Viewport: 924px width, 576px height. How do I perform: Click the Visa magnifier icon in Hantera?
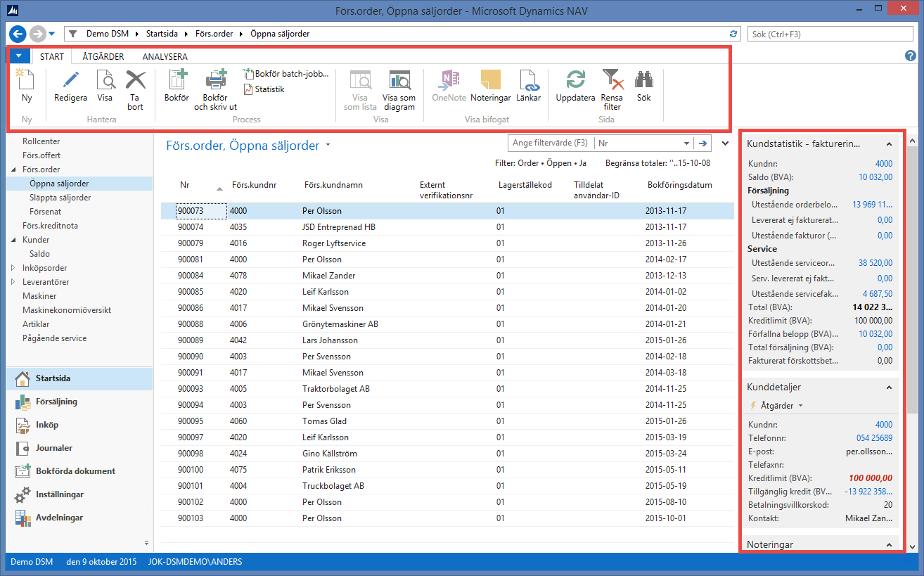pyautogui.click(x=105, y=80)
